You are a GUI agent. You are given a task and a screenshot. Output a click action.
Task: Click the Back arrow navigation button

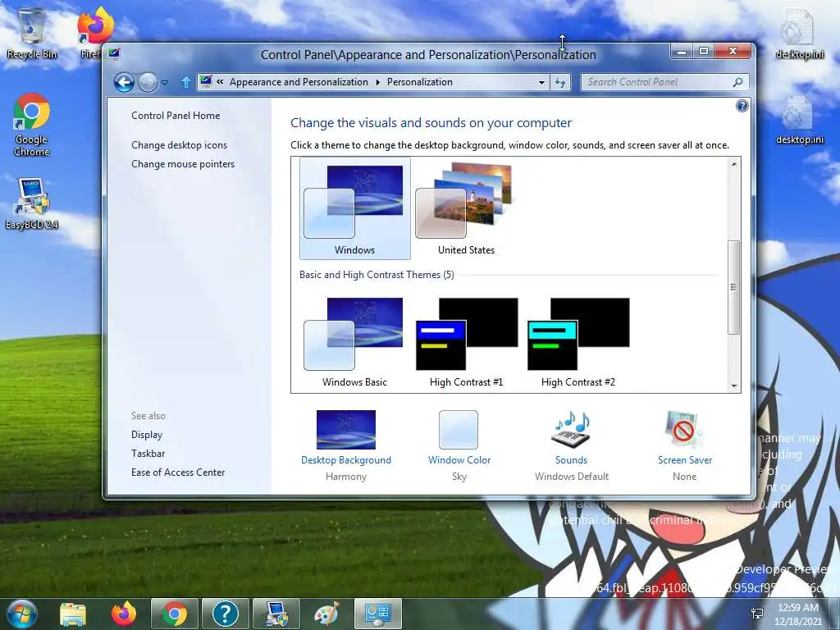[x=124, y=83]
